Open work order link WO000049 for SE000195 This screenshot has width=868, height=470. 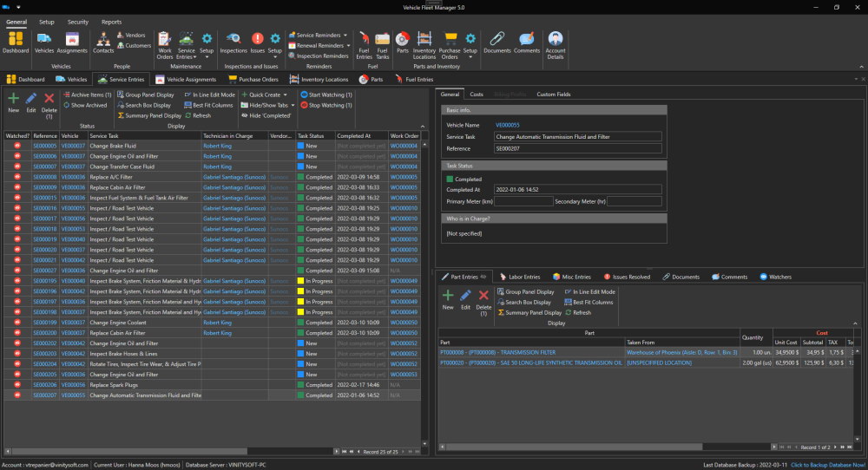click(404, 281)
